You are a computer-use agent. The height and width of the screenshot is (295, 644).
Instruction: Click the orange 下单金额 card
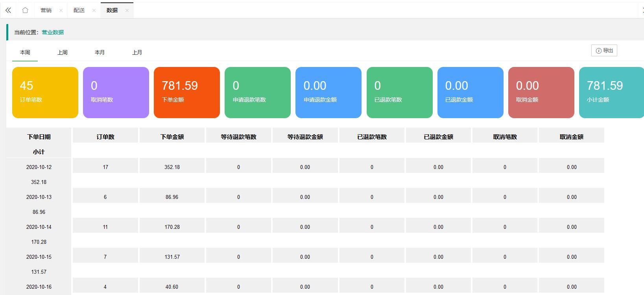pos(187,93)
